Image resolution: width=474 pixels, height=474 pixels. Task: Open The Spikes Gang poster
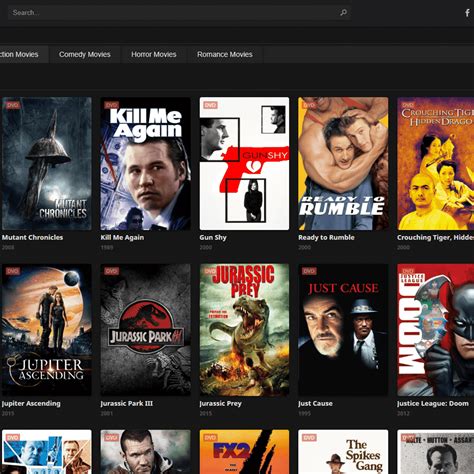(343, 452)
